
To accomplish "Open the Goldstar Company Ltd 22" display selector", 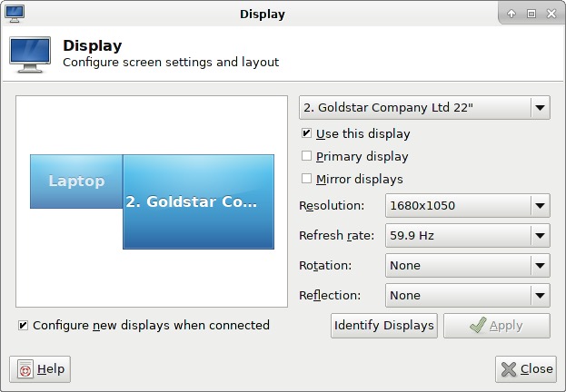I will (424, 107).
